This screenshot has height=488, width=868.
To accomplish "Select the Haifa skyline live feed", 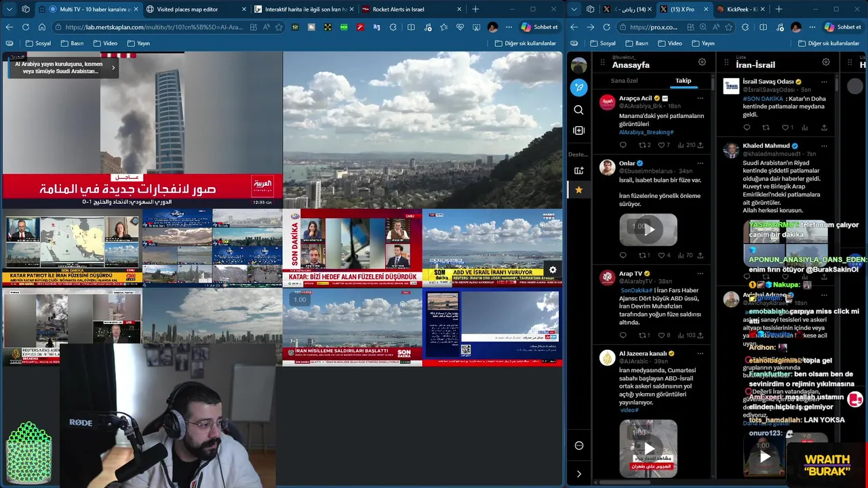I will point(422,129).
